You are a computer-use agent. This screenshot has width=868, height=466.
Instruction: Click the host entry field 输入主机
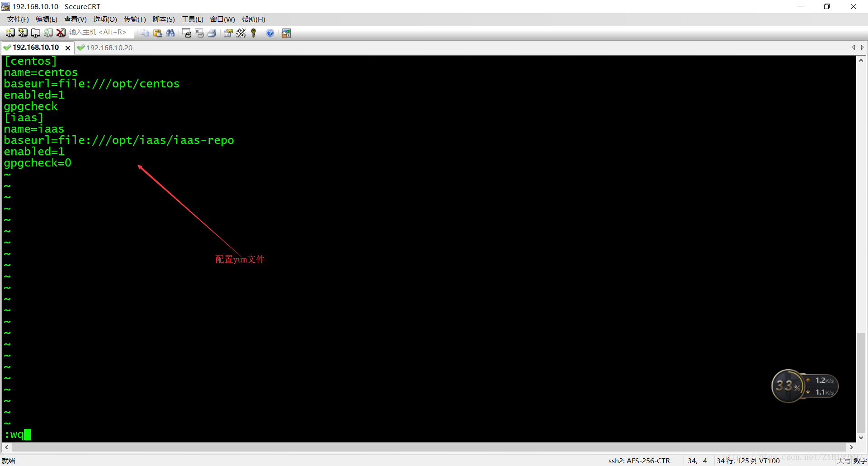[100, 32]
